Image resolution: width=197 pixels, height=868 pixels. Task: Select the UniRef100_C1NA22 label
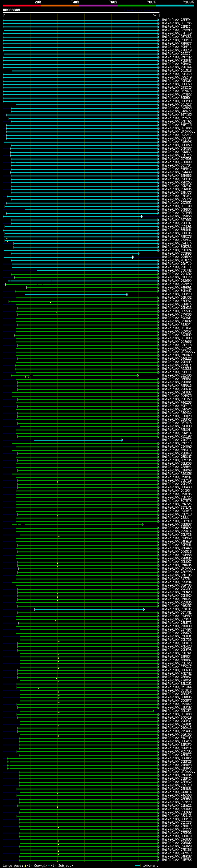[176, 806]
